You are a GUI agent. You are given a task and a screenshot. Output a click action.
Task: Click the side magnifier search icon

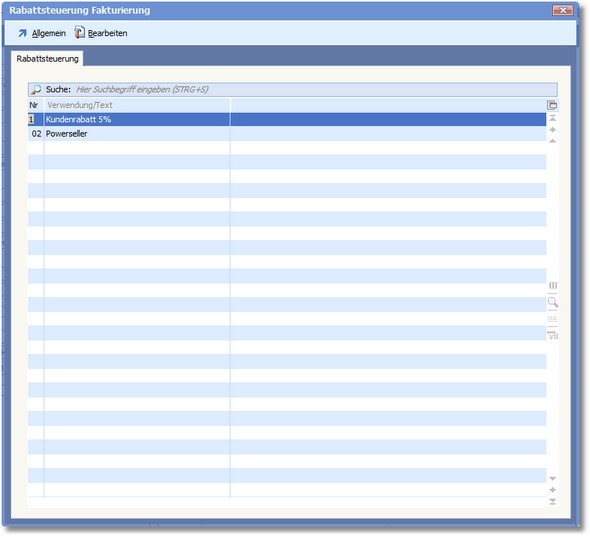[552, 302]
